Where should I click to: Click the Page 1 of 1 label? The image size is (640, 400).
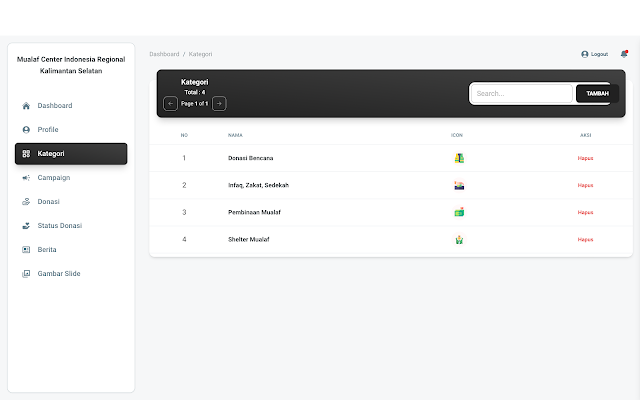[x=195, y=104]
